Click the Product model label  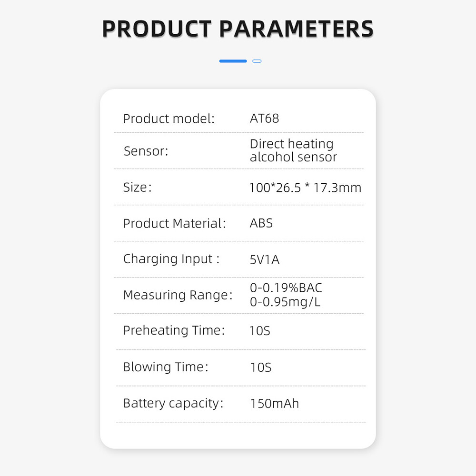[169, 119]
